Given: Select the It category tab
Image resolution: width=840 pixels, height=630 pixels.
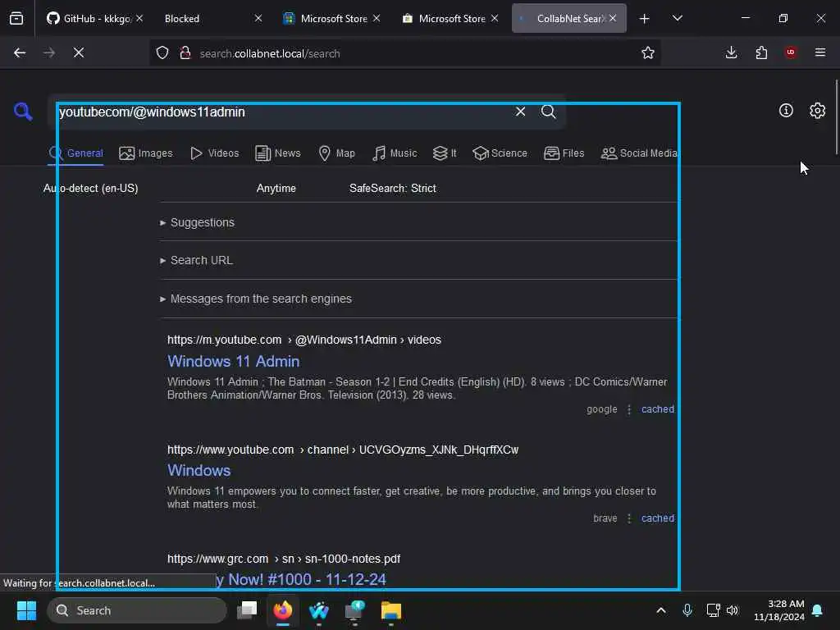Looking at the screenshot, I should click(445, 153).
